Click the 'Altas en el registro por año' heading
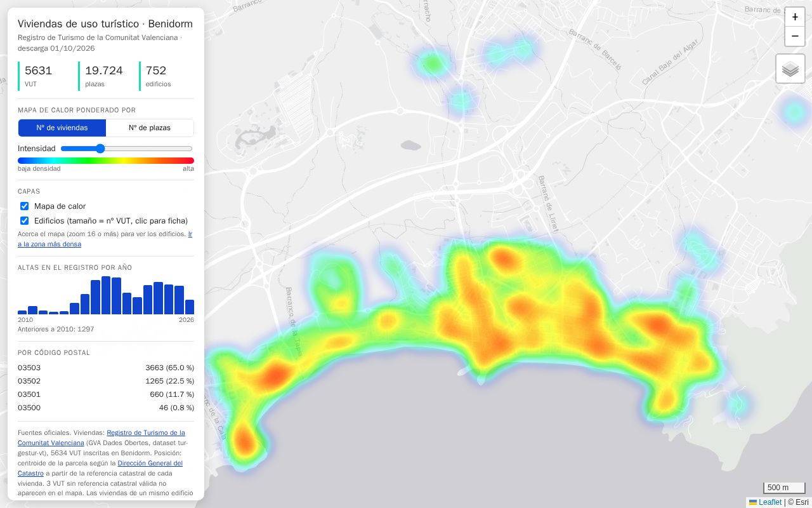 75,268
